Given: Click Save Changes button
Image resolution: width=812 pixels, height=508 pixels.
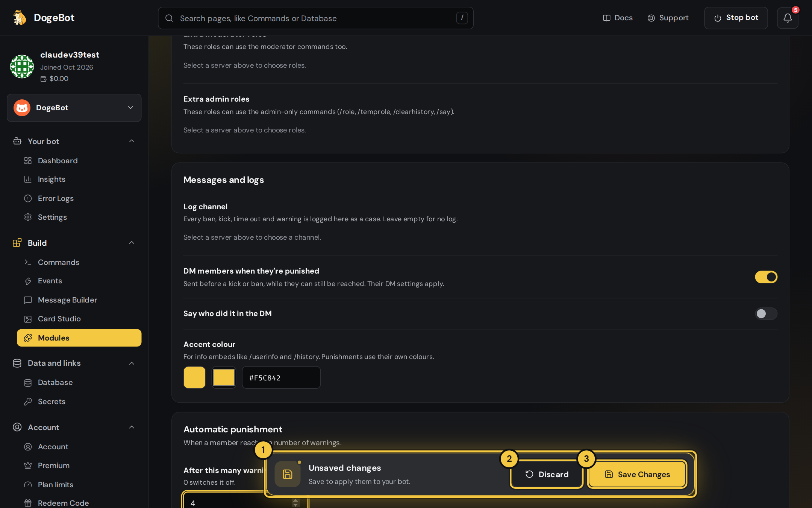Looking at the screenshot, I should coord(638,474).
